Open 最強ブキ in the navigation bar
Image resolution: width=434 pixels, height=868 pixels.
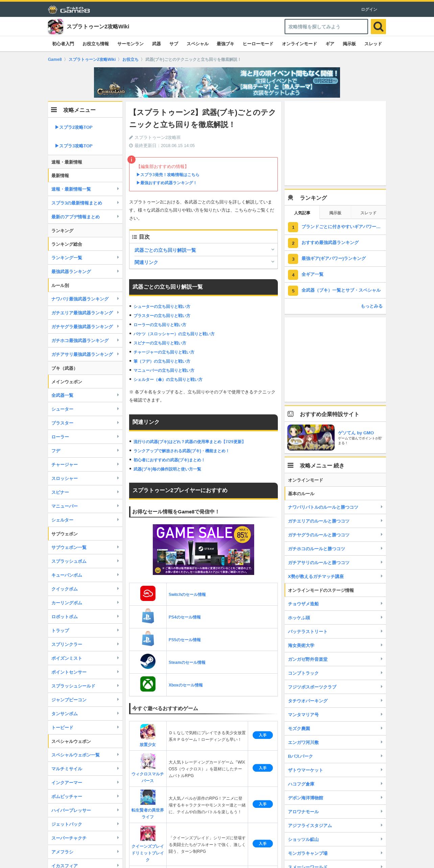point(225,44)
